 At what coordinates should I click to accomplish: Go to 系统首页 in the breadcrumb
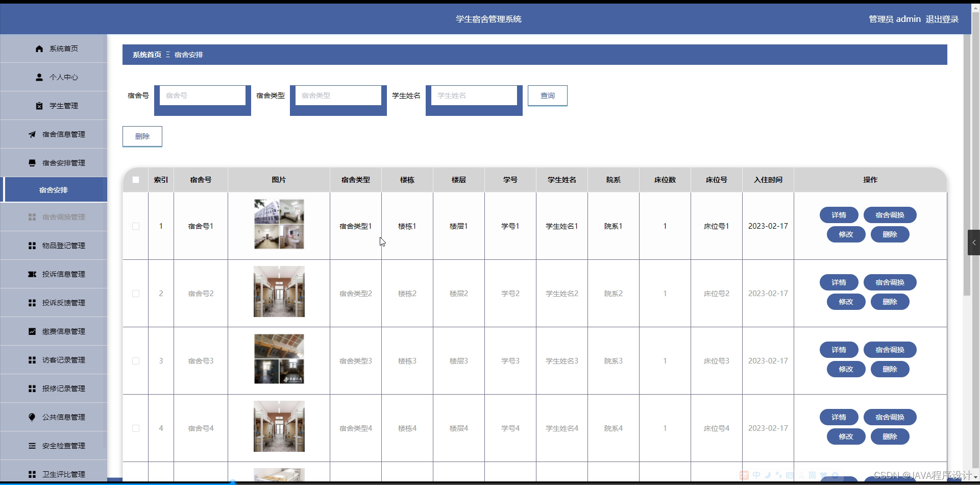pos(147,55)
